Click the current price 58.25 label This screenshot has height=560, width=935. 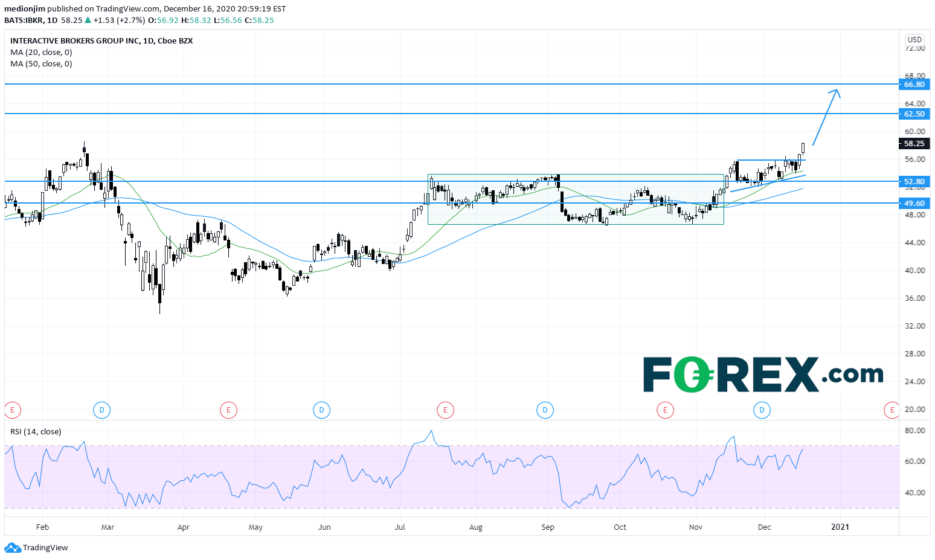coord(914,144)
